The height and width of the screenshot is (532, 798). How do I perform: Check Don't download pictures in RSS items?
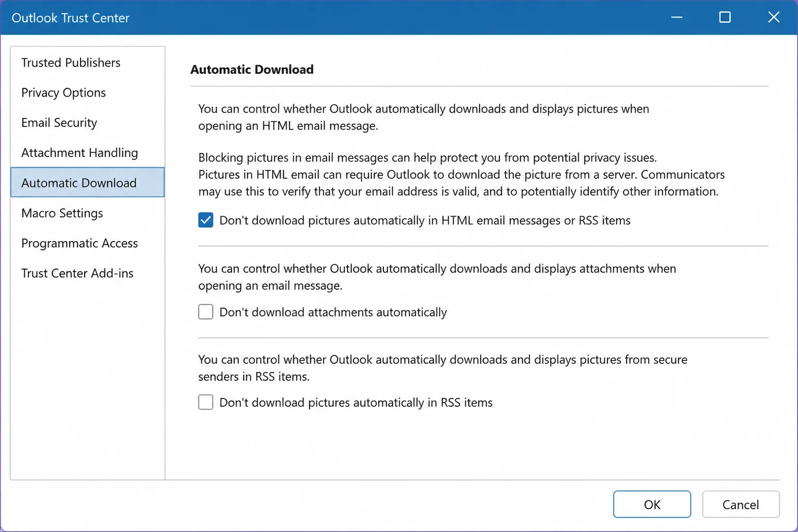coord(206,402)
